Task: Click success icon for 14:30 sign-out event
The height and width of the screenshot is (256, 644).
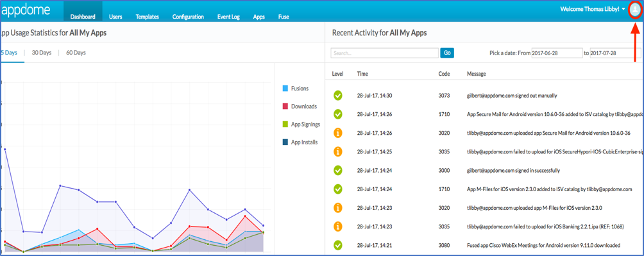Action: pos(338,96)
